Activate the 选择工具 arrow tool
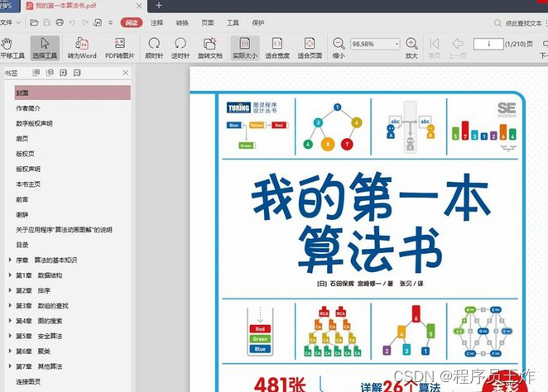Viewport: 548px width, 392px height. point(45,48)
